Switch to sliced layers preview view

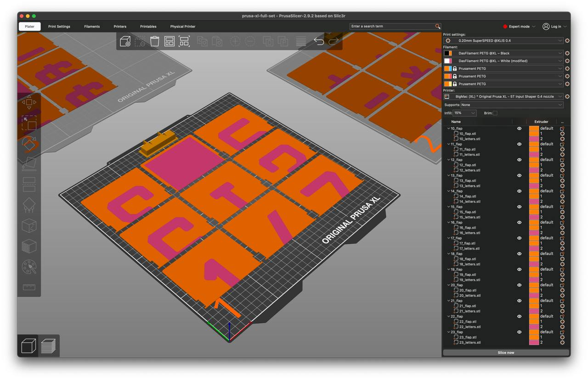tap(48, 346)
